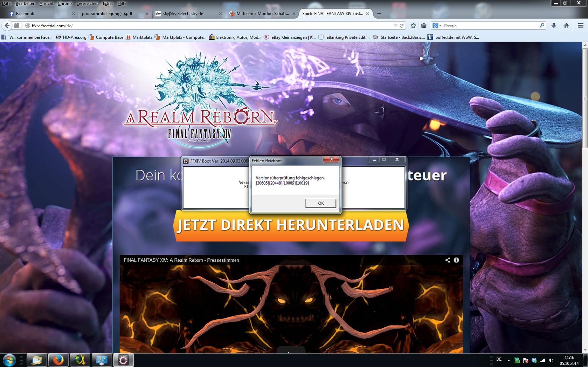This screenshot has width=588, height=367.
Task: Click the browser back arrow button
Action: 7,26
